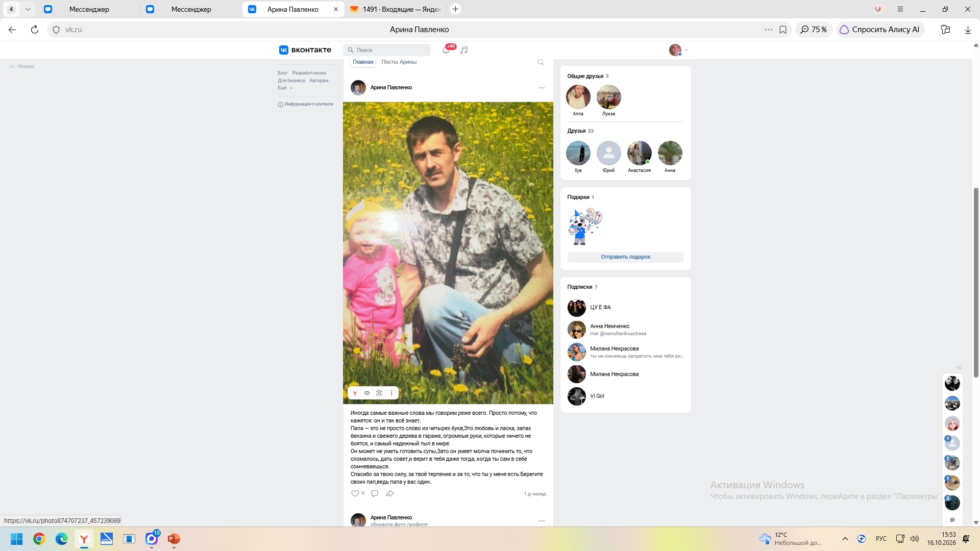The height and width of the screenshot is (551, 980).
Task: Open Yandex Browser from taskbar
Action: pos(84,539)
